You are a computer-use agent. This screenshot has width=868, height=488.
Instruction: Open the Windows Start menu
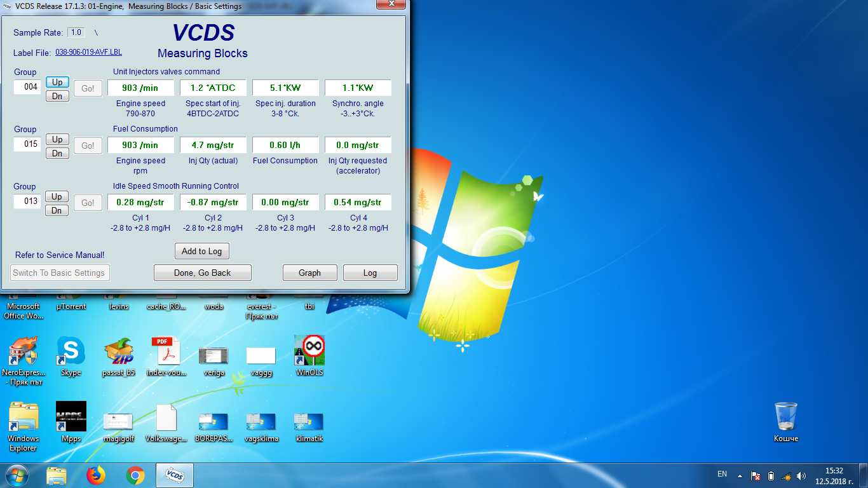pyautogui.click(x=17, y=475)
